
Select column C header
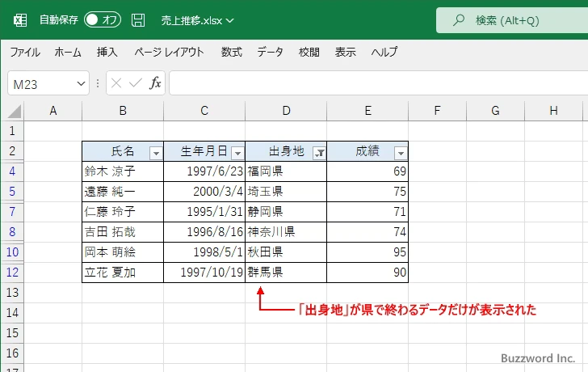[x=204, y=111]
